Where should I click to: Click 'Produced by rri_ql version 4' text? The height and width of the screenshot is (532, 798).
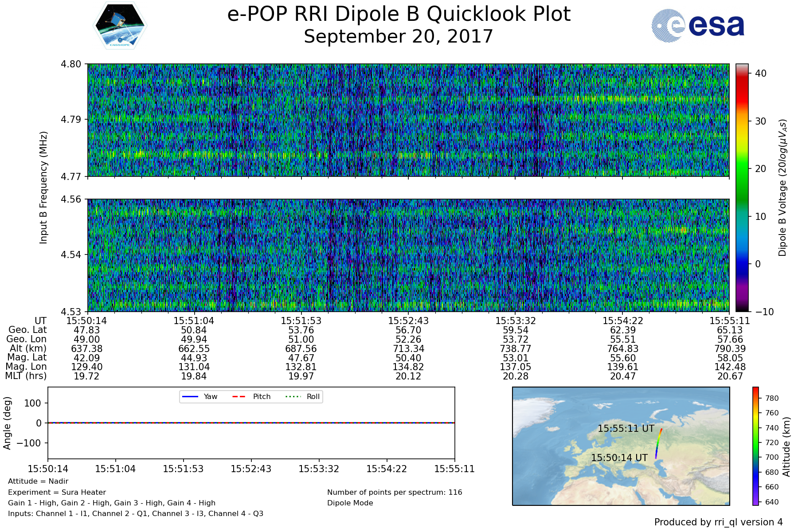[x=718, y=522]
